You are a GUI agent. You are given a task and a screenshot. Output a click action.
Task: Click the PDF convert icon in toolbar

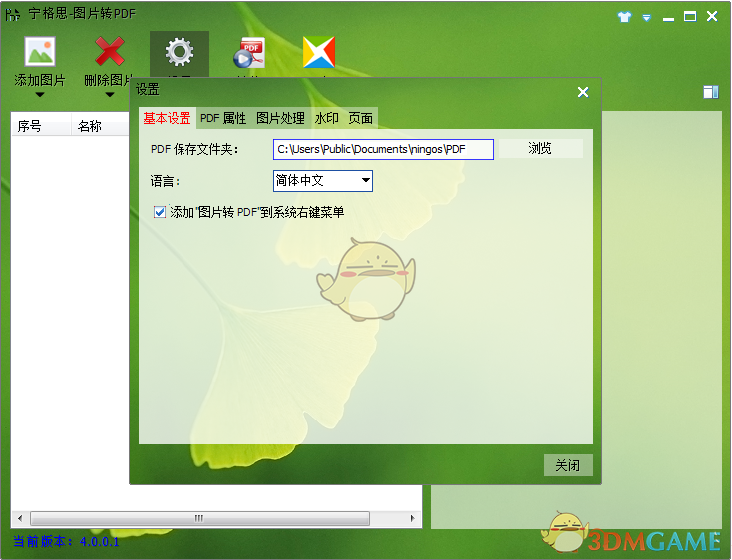click(x=249, y=52)
